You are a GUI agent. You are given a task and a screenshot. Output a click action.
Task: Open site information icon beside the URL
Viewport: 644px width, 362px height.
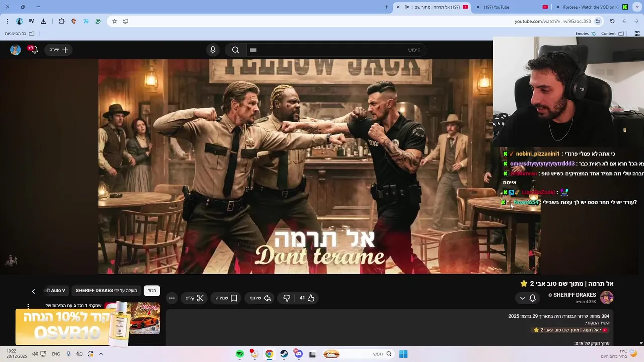point(598,21)
